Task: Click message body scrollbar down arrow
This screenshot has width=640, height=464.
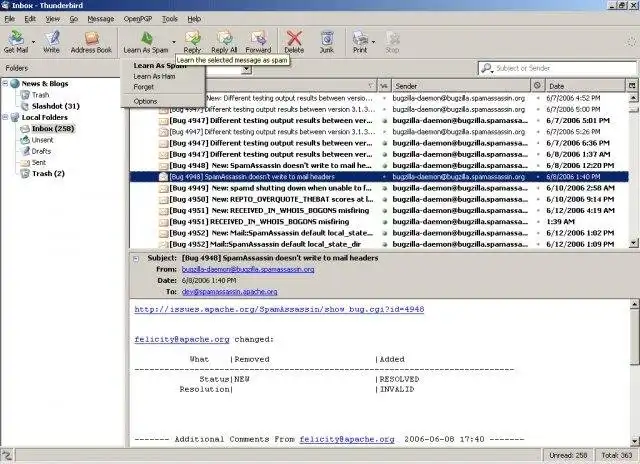Action: (x=634, y=441)
